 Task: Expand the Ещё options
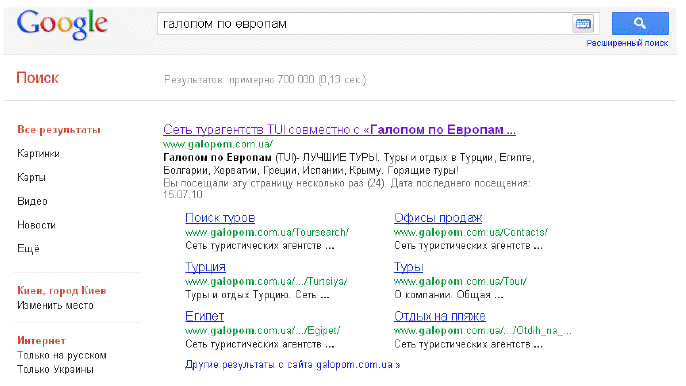tap(28, 249)
